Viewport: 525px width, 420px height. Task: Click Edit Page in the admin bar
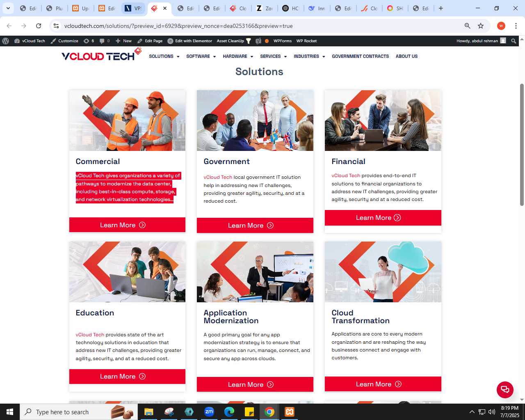click(150, 41)
